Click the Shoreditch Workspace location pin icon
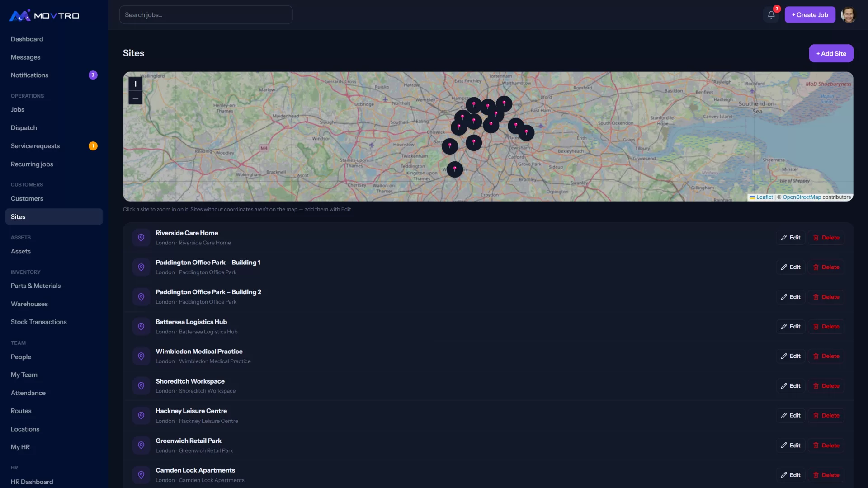This screenshot has height=488, width=868. (141, 386)
